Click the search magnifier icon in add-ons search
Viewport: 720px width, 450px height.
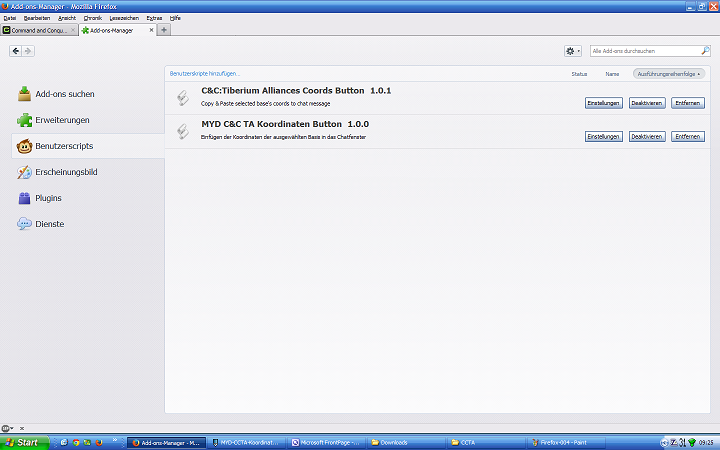pos(703,50)
